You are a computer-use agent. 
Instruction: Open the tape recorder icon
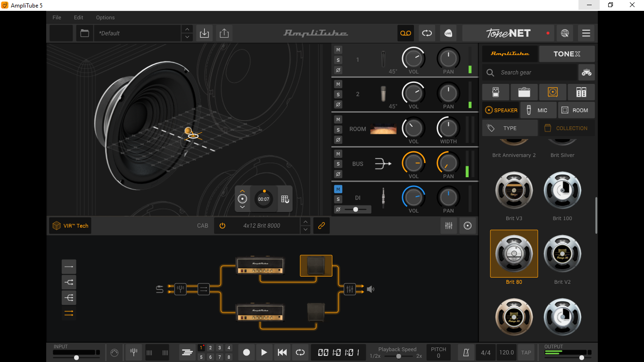click(406, 33)
